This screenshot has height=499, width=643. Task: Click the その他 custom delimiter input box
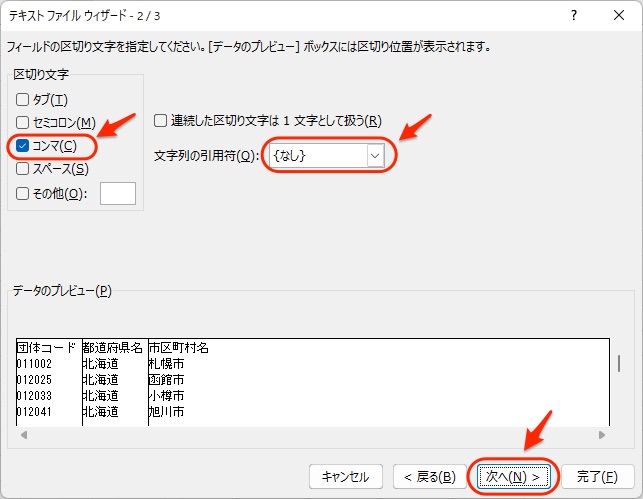click(118, 194)
